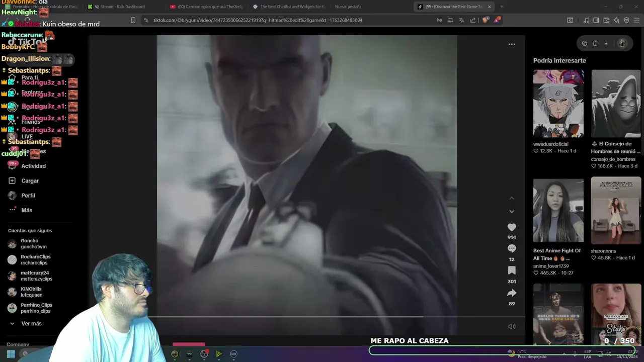This screenshot has height=362, width=644.
Task: Mute the video using speaker icon
Action: click(512, 326)
